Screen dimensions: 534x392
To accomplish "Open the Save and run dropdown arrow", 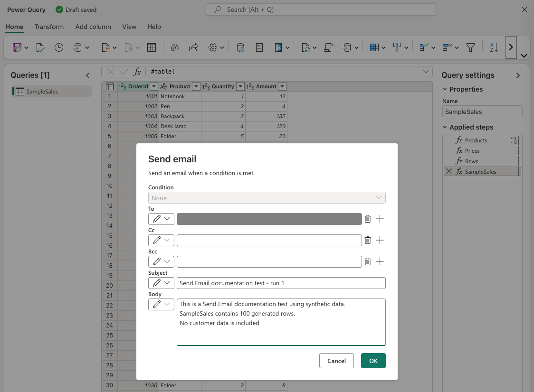I will point(26,47).
